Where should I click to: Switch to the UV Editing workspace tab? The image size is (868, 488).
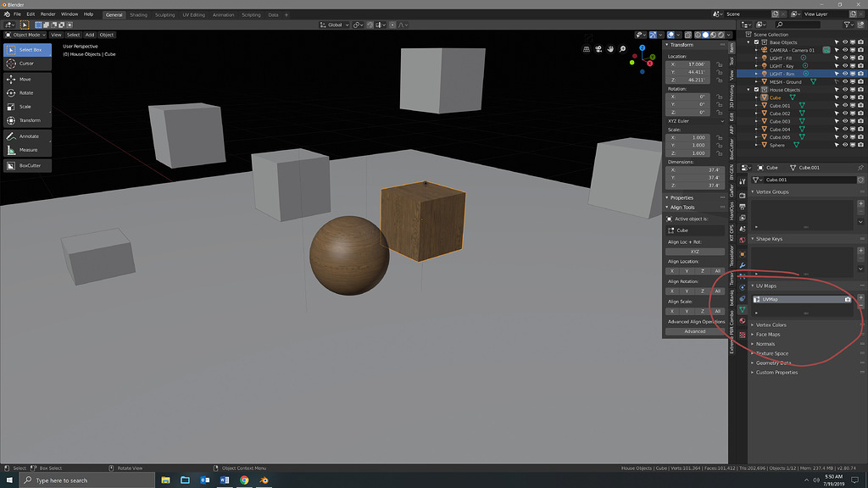coord(194,15)
